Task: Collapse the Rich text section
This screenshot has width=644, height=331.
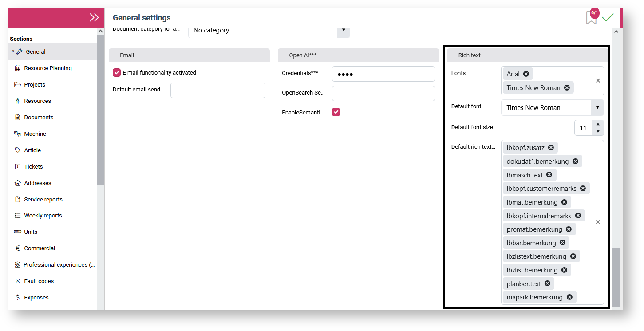Action: (453, 55)
